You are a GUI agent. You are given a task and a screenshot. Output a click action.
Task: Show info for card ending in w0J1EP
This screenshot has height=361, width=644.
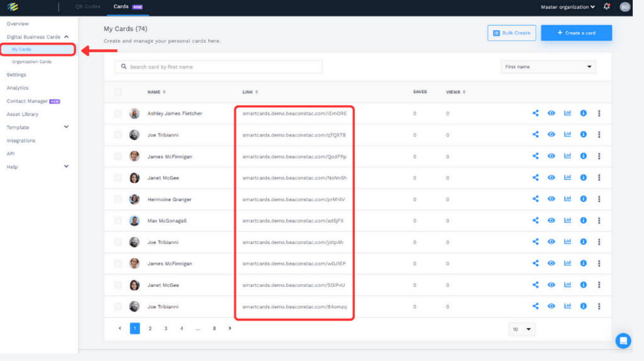583,264
